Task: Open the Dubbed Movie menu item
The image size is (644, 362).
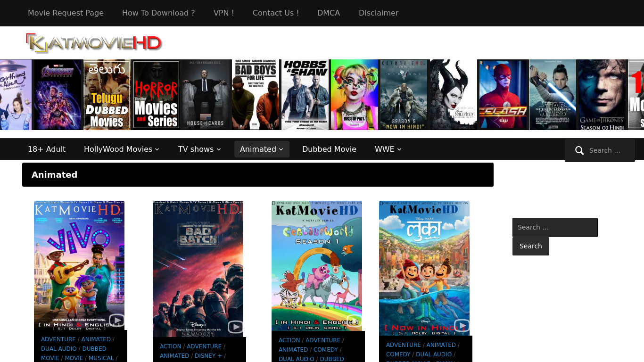Action: pyautogui.click(x=329, y=149)
